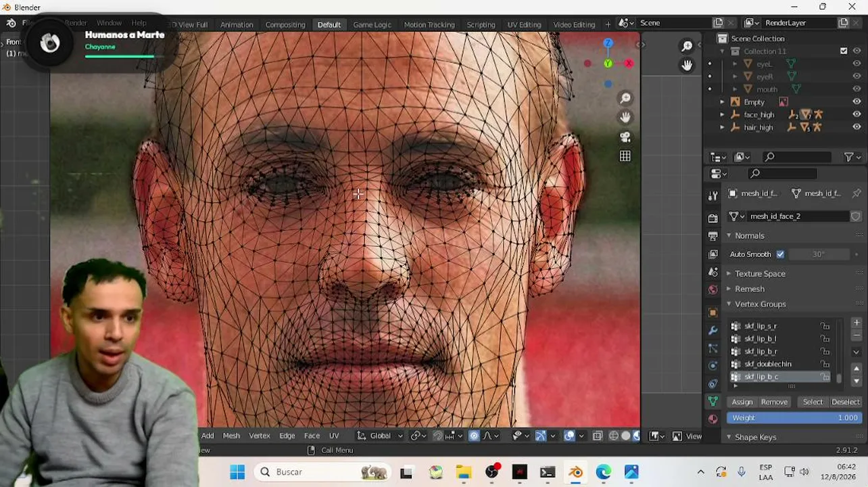Switch to the Compositing workspace tab

[285, 24]
